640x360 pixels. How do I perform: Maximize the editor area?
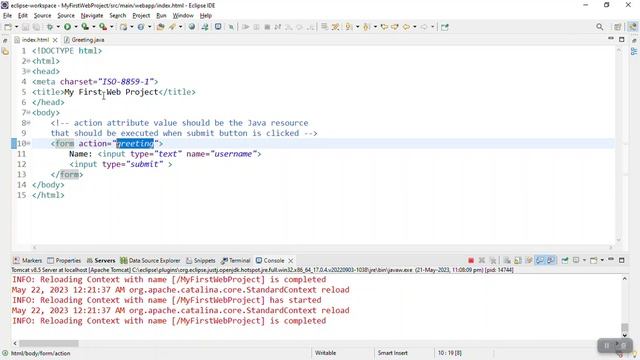click(x=622, y=39)
